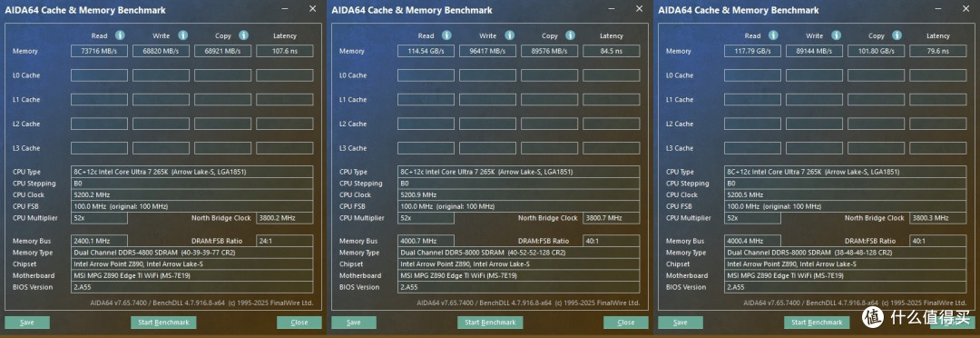Click the DDR5-8000 (38-48-48-128 CR2) Memory Type
Screen dimensions: 980x338
point(846,253)
